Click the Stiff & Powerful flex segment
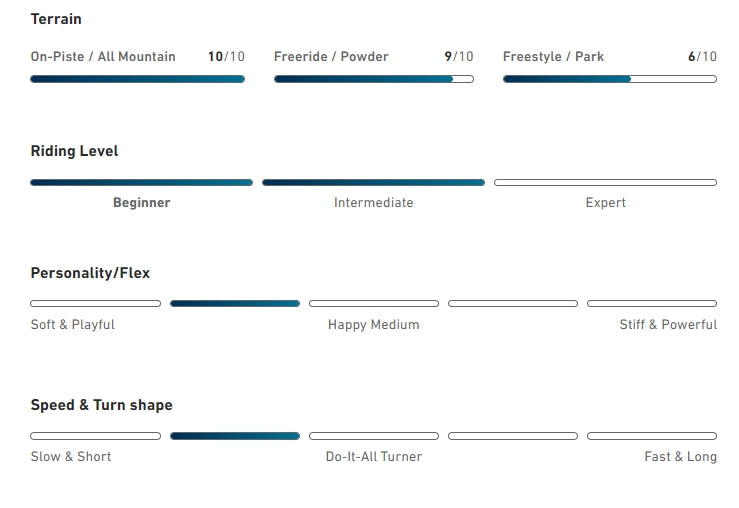Image resolution: width=739 pixels, height=508 pixels. pos(652,303)
